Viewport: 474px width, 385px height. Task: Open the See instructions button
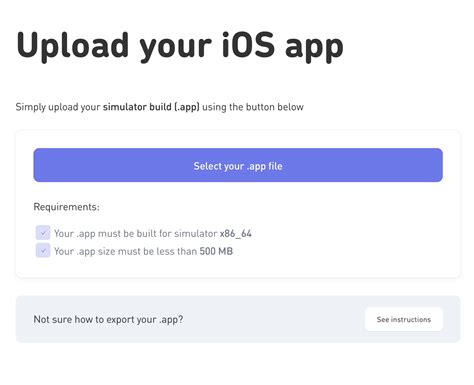pyautogui.click(x=404, y=319)
